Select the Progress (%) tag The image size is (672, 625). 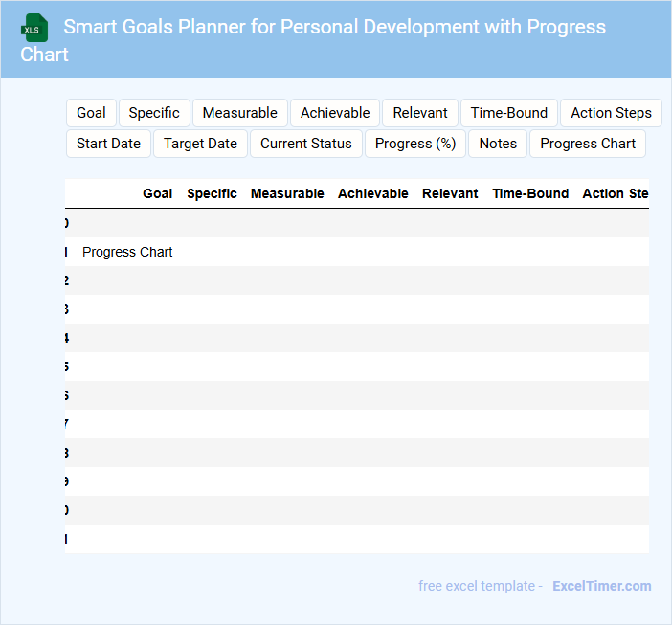pos(415,144)
